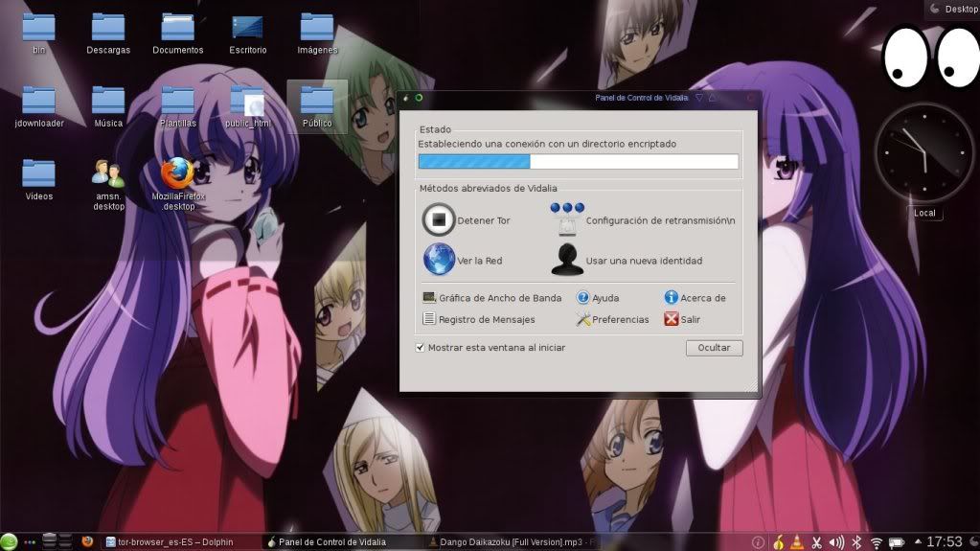980x551 pixels.
Task: Click the googly eyes widget
Action: (930, 57)
